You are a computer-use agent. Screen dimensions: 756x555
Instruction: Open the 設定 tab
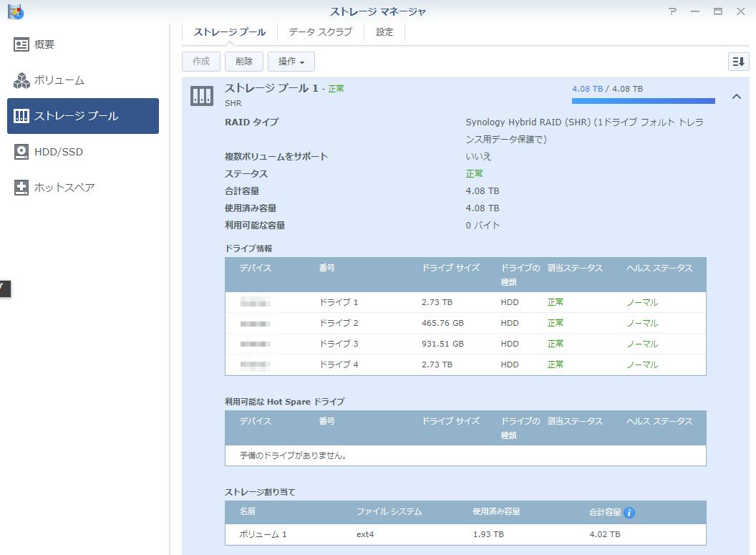click(x=384, y=32)
